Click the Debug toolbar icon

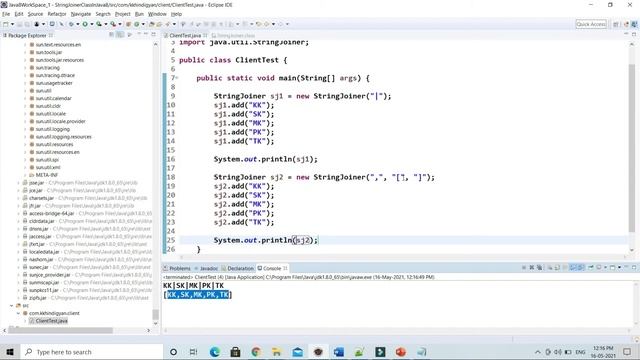[x=71, y=24]
